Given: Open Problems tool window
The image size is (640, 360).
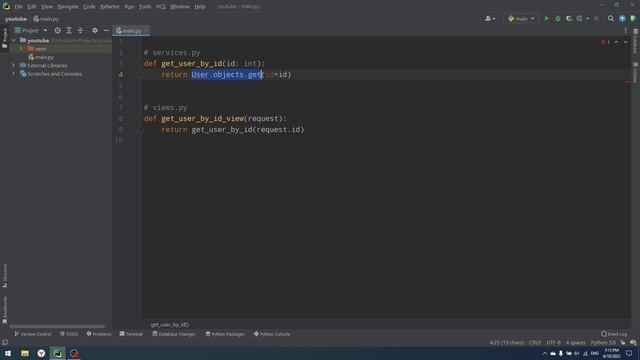Looking at the screenshot, I should coord(99,334).
